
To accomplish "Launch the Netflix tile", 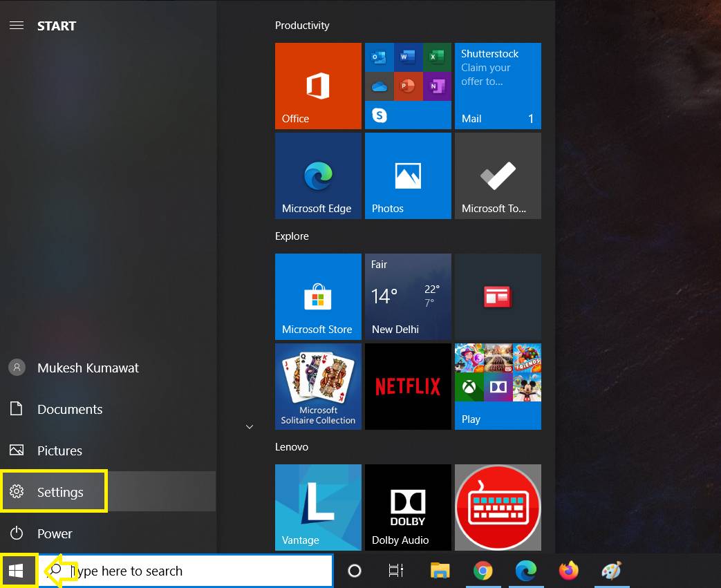I will pyautogui.click(x=409, y=386).
